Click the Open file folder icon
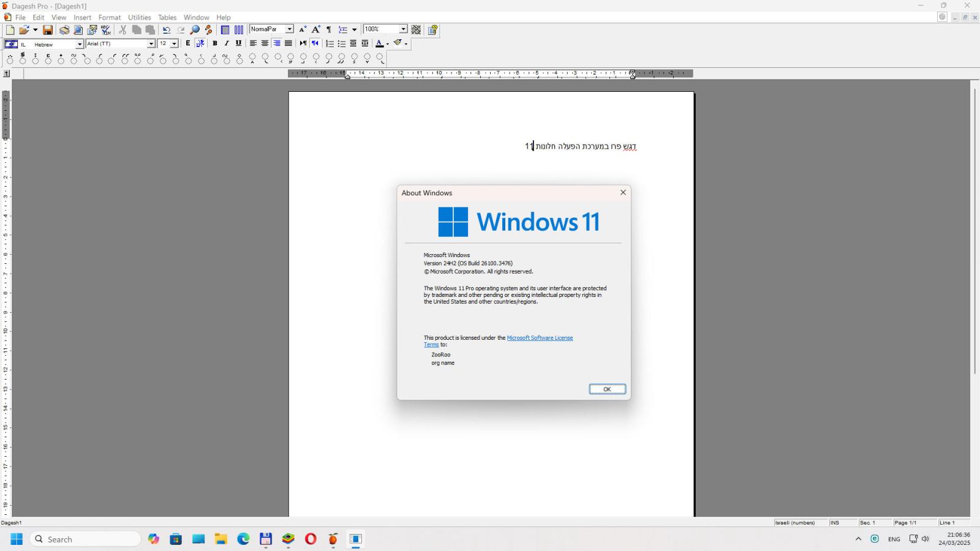The height and width of the screenshot is (551, 980). pyautogui.click(x=24, y=30)
